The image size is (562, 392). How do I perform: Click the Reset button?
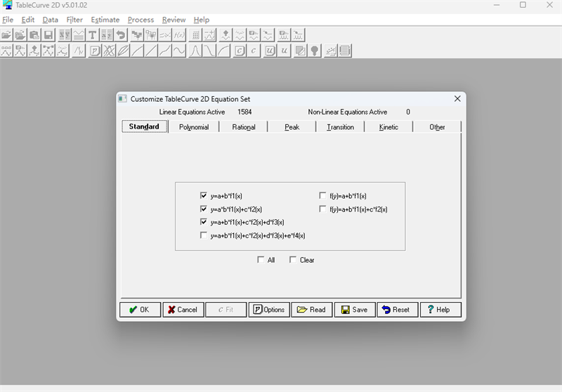point(398,310)
